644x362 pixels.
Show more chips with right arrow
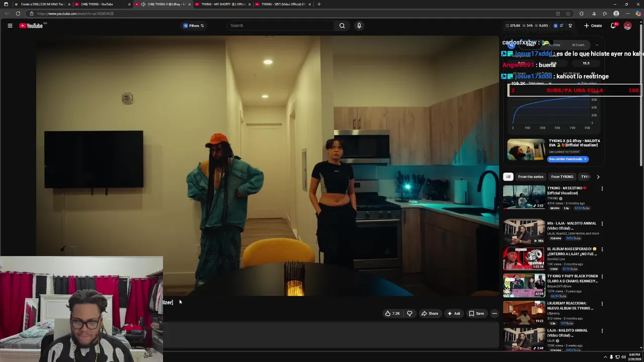click(x=598, y=177)
